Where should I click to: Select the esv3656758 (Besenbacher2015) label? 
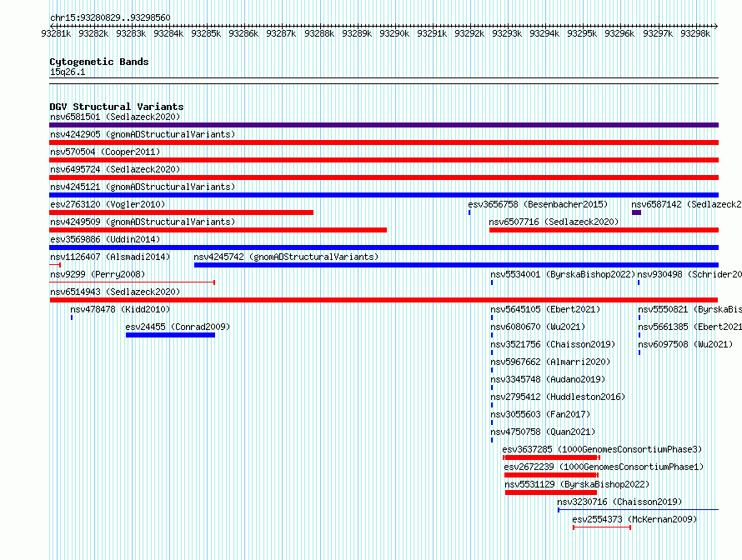538,204
